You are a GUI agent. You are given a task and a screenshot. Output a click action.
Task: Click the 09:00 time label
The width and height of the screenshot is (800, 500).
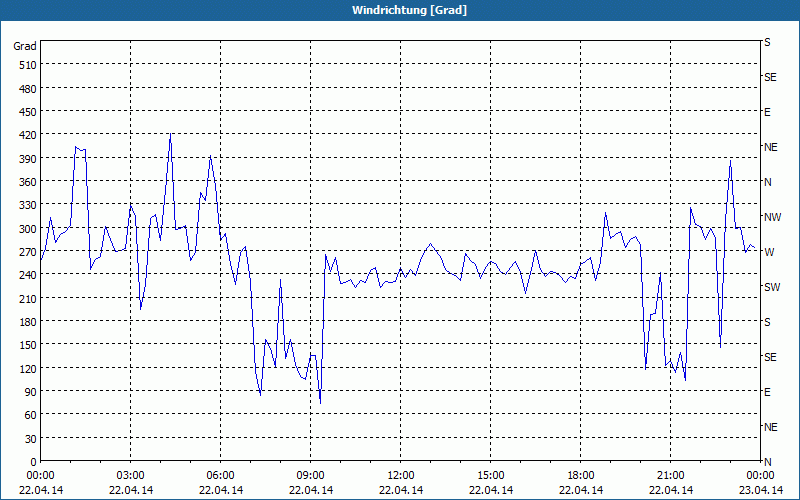(311, 476)
